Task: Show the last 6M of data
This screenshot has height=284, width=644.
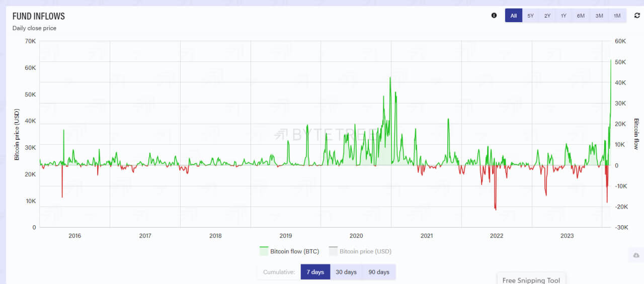Action: pyautogui.click(x=581, y=16)
